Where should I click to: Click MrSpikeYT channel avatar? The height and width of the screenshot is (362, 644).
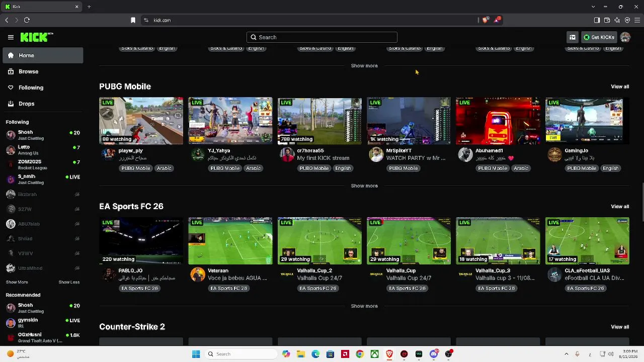376,154
